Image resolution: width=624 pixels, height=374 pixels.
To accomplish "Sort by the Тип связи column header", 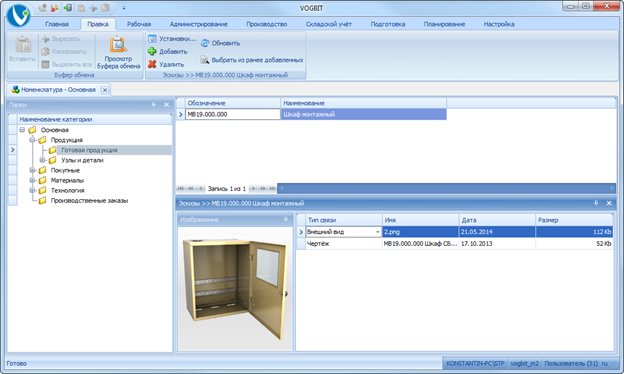I will point(344,220).
